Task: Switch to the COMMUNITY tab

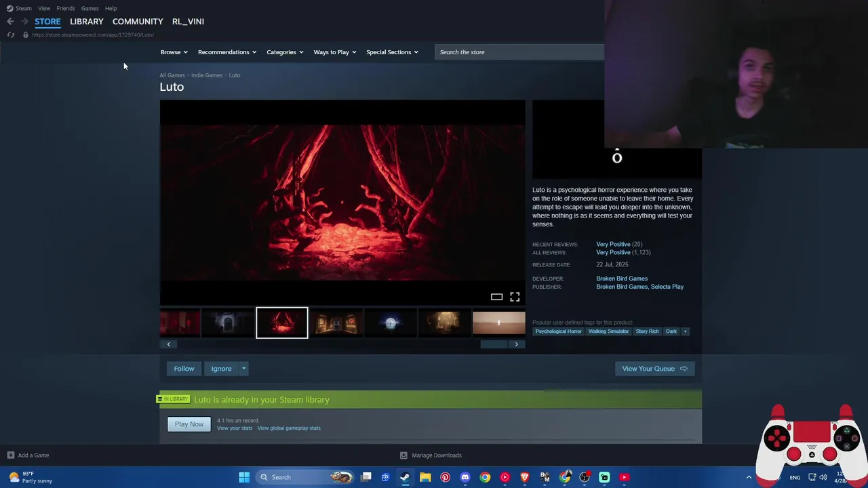Action: pos(138,22)
